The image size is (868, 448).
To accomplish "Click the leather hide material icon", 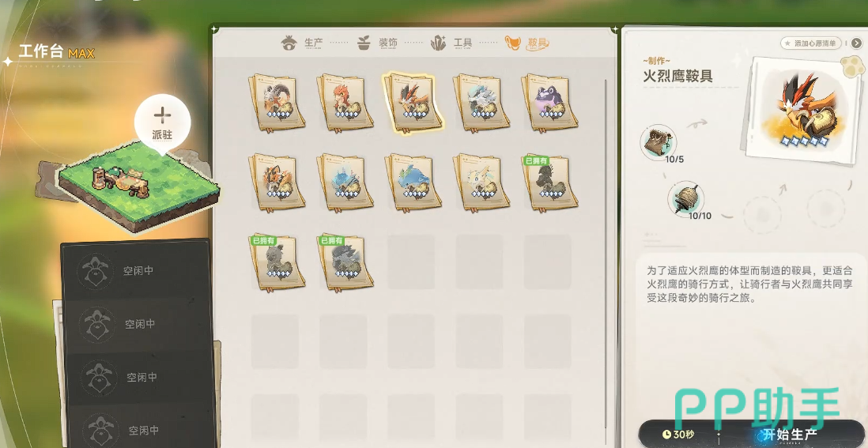I will tap(659, 142).
